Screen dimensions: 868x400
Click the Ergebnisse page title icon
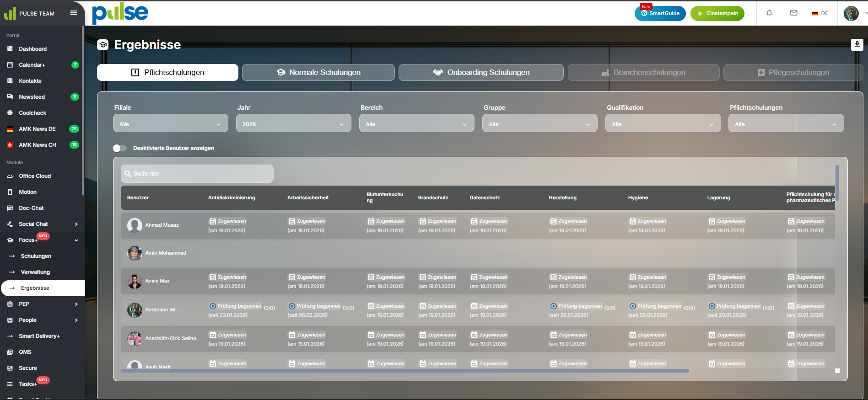(x=103, y=45)
